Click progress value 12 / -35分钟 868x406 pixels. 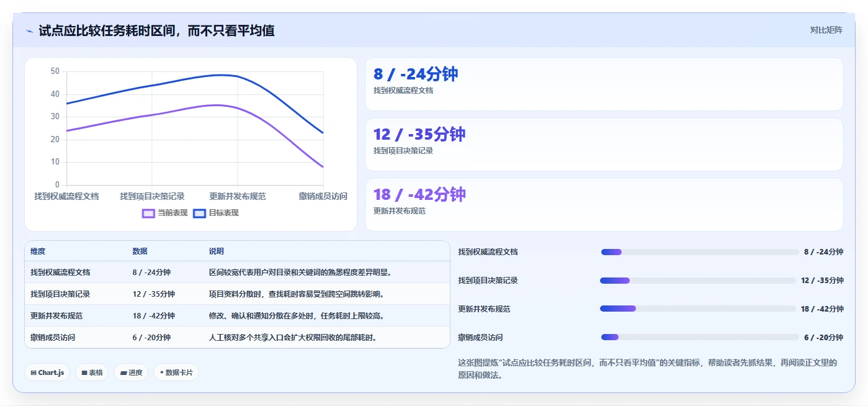pos(822,281)
